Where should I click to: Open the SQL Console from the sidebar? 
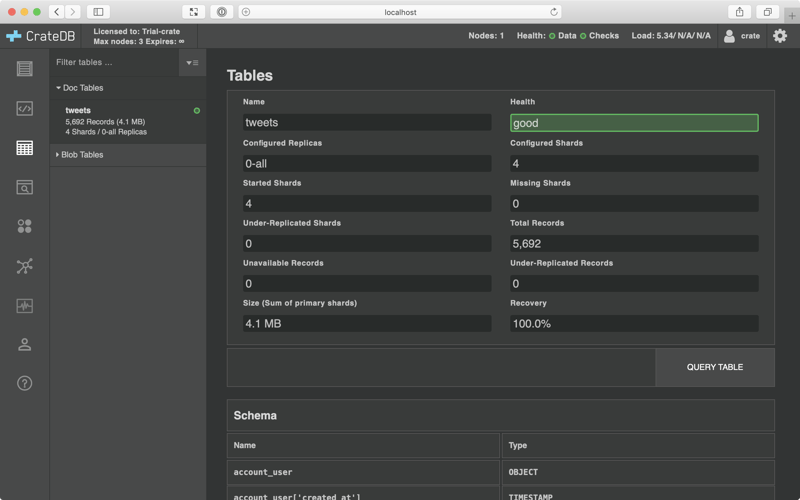24,108
